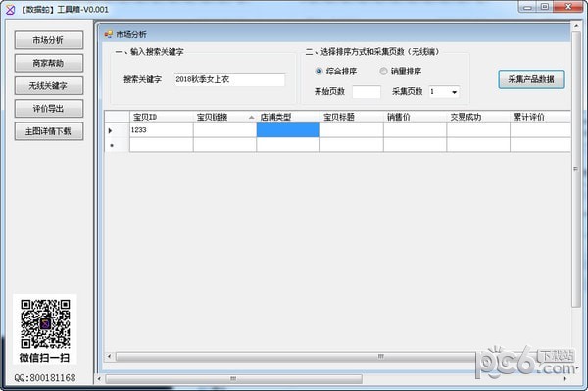Open the 主图详情下载 tool
588x391 pixels.
point(49,131)
